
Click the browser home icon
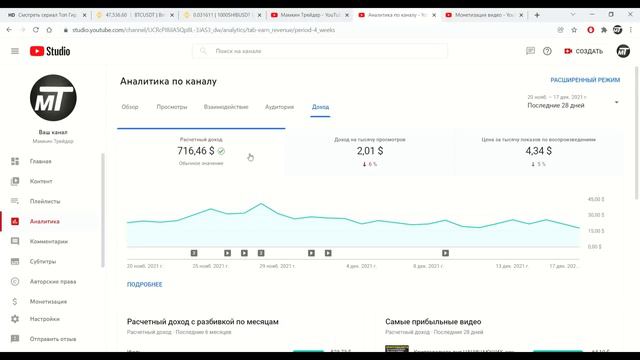click(x=49, y=30)
